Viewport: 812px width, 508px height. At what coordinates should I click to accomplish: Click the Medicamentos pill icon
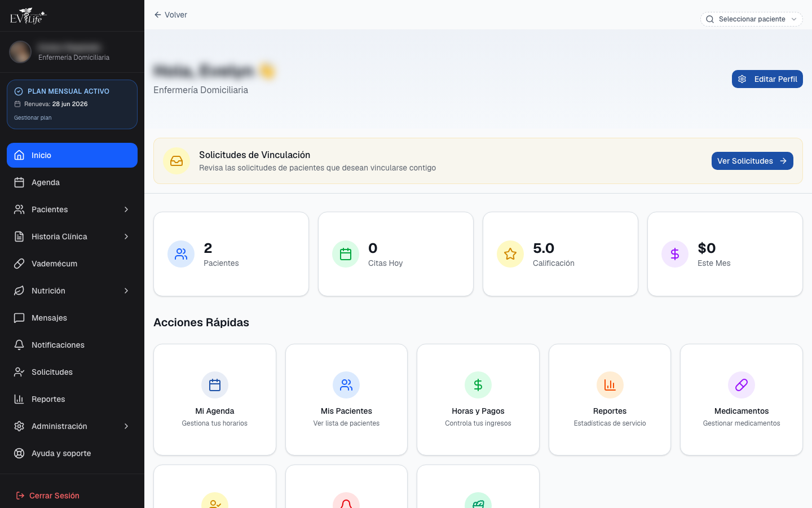(742, 385)
